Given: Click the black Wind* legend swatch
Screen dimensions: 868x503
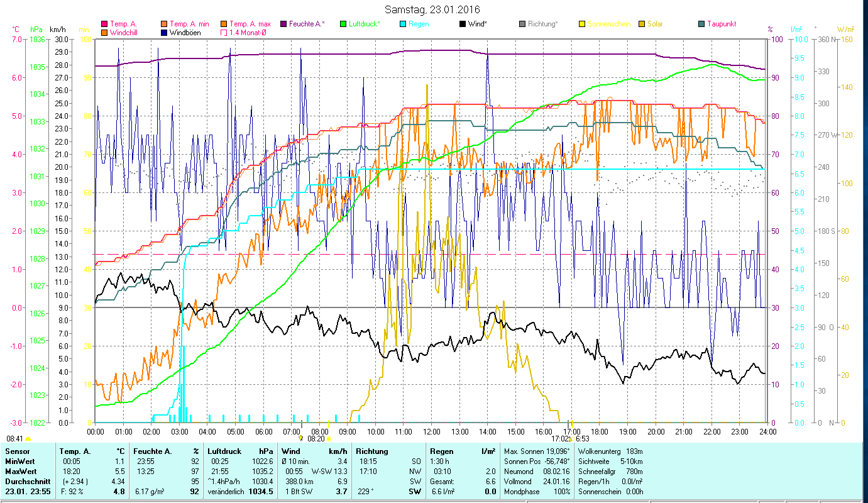Looking at the screenshot, I should click(463, 24).
